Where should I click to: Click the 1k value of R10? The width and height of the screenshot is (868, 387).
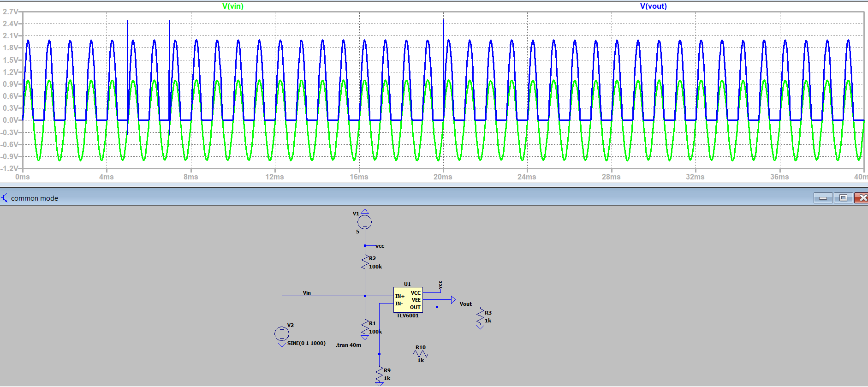pos(421,360)
